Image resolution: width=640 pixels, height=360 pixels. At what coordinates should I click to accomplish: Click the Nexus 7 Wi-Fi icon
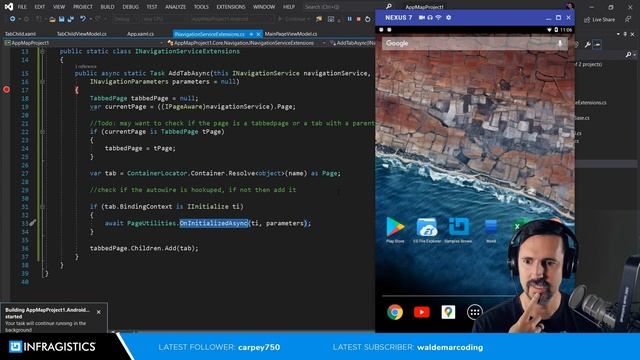point(439,18)
